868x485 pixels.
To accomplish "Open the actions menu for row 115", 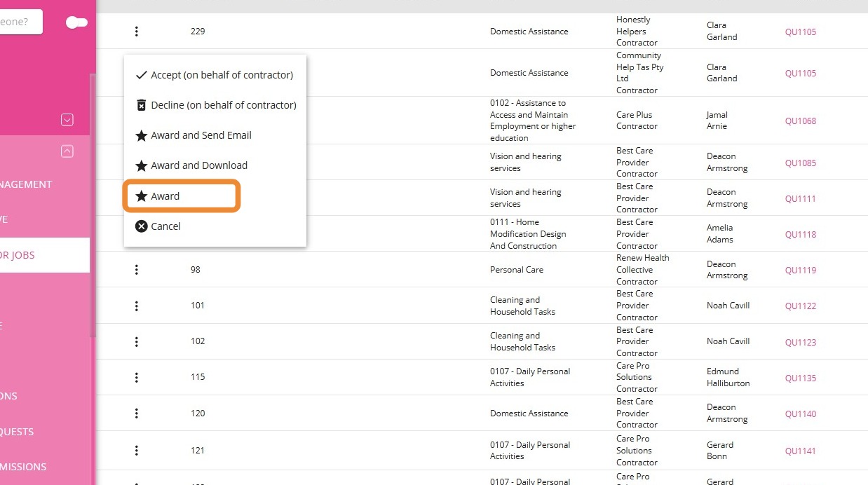I will click(x=137, y=377).
